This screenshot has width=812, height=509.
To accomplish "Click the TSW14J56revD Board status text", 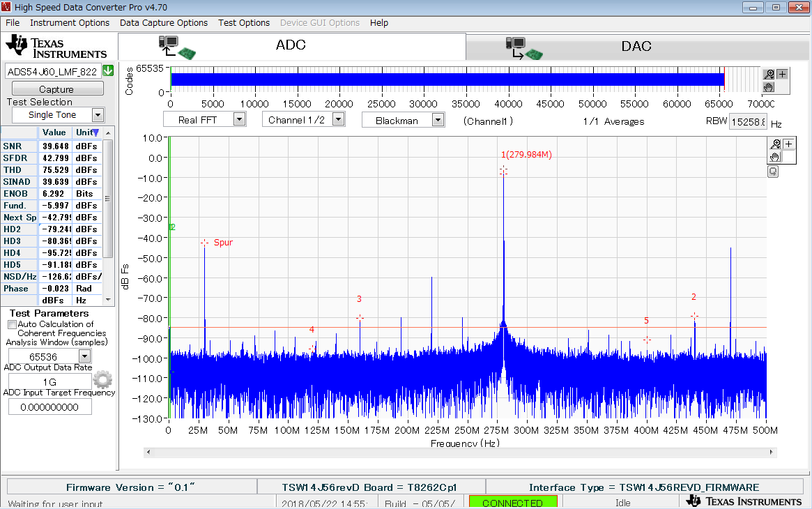I will point(369,487).
